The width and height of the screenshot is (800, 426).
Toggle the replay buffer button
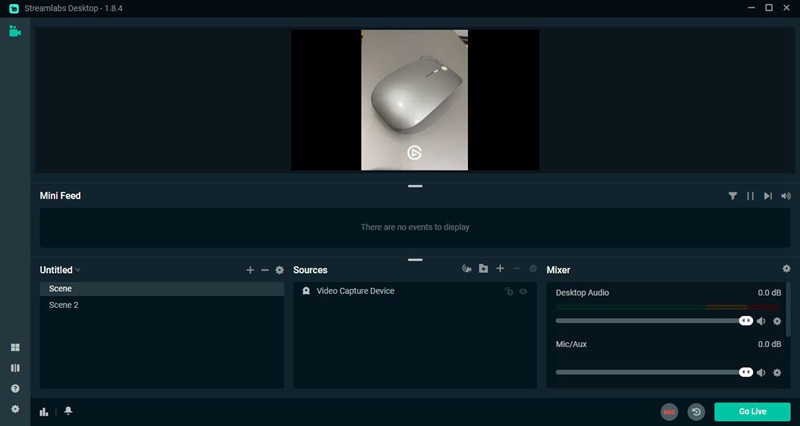pos(696,412)
